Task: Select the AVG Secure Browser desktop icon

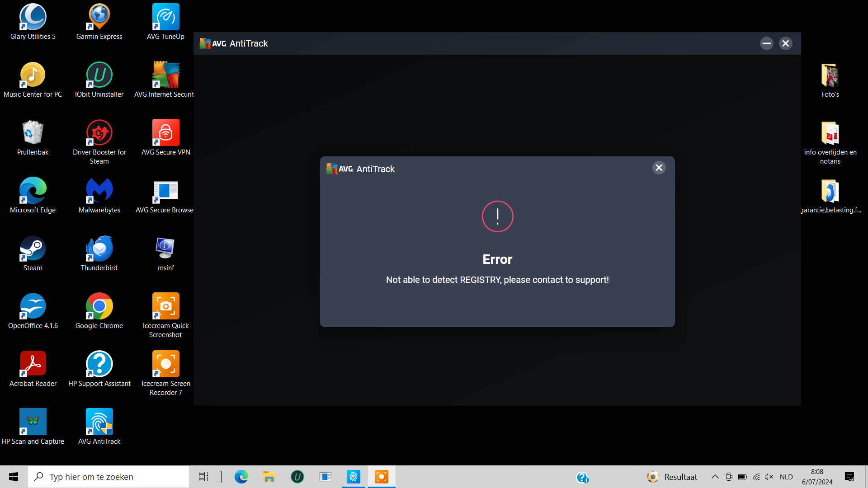Action: [165, 196]
